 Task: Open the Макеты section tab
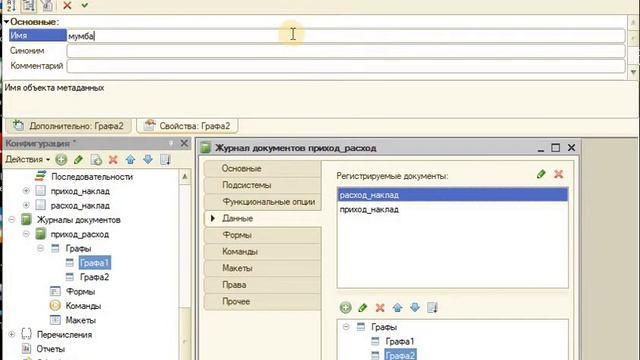coord(262,268)
